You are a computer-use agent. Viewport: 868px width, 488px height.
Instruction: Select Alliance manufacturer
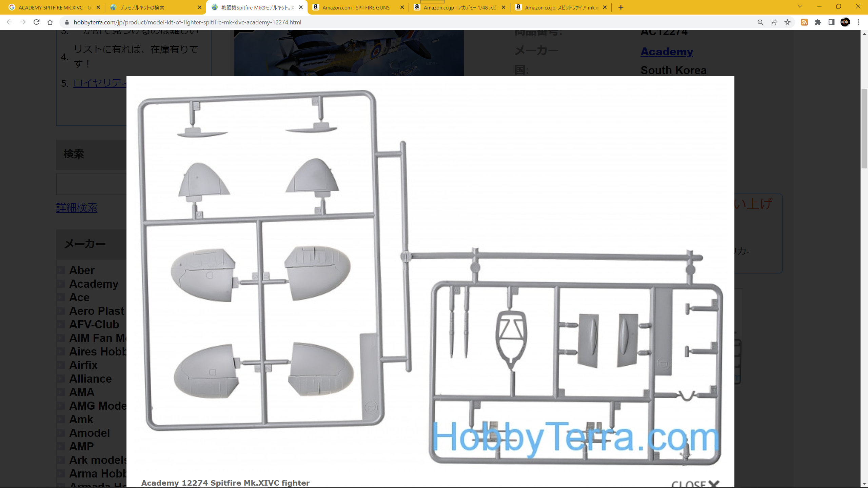coord(91,379)
